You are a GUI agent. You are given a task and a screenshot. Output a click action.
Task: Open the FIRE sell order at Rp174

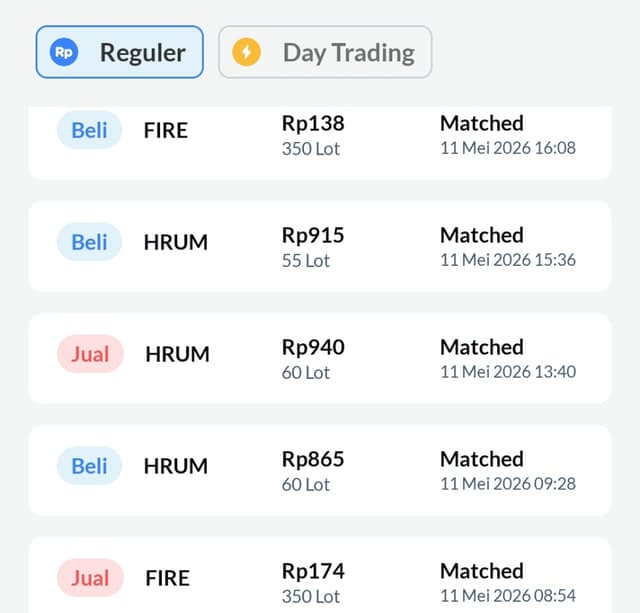point(320,575)
